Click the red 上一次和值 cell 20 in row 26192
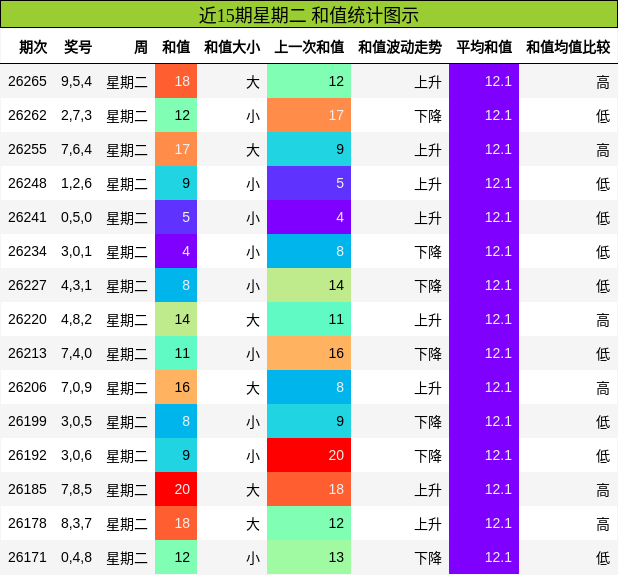 tap(309, 455)
